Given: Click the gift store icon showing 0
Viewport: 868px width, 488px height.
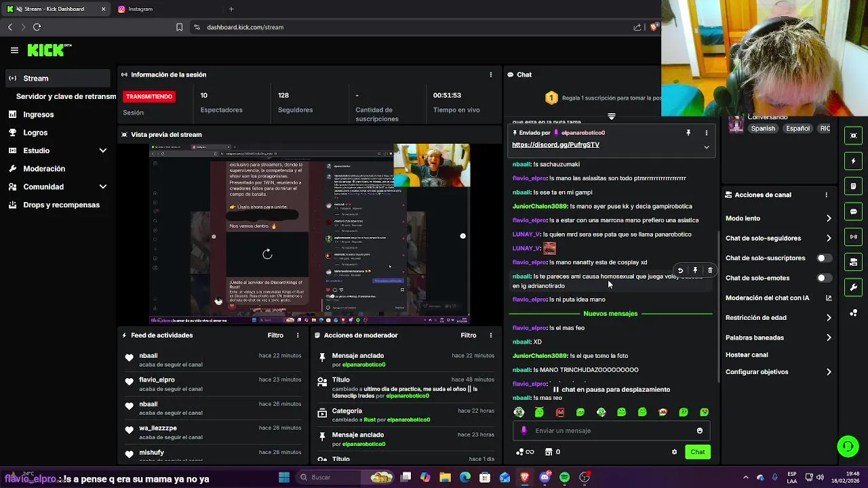Looking at the screenshot, I should (553, 452).
